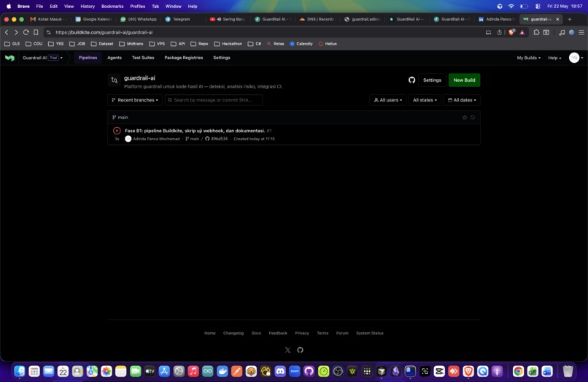Select the Pipelines navigation tab
588x382 pixels.
[88, 58]
